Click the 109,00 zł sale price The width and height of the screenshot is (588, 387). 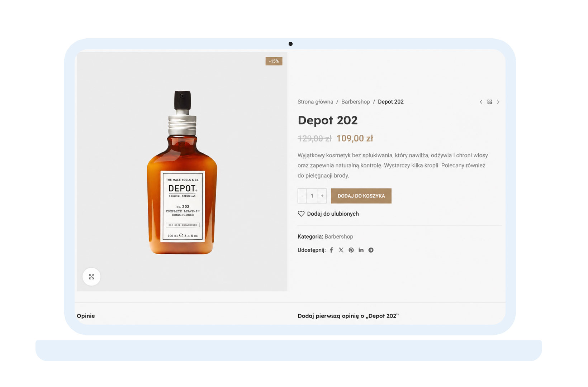[x=355, y=138]
